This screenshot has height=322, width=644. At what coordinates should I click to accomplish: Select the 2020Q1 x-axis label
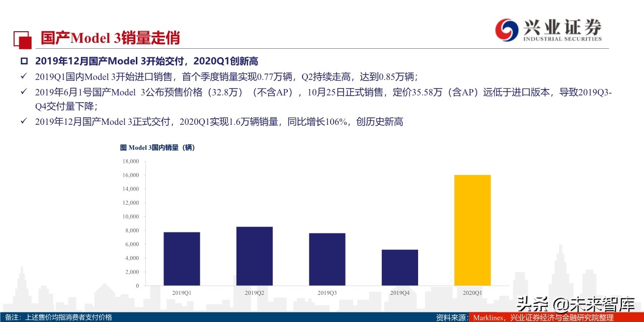click(x=474, y=292)
